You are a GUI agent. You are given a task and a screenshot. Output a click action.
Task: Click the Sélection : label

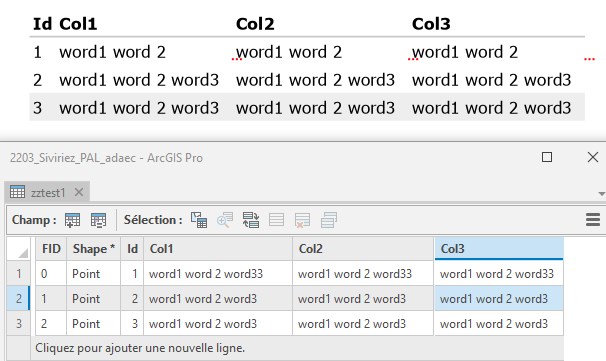click(x=153, y=220)
